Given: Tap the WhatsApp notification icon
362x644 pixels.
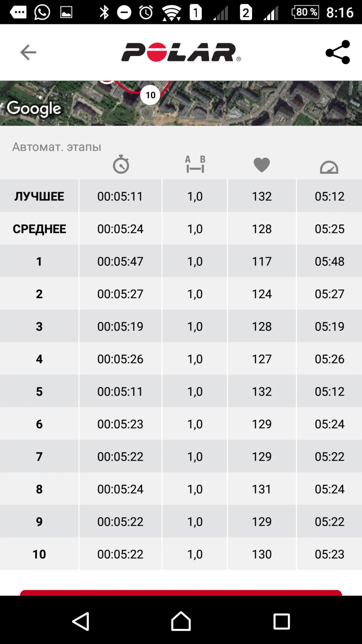Looking at the screenshot, I should [42, 12].
